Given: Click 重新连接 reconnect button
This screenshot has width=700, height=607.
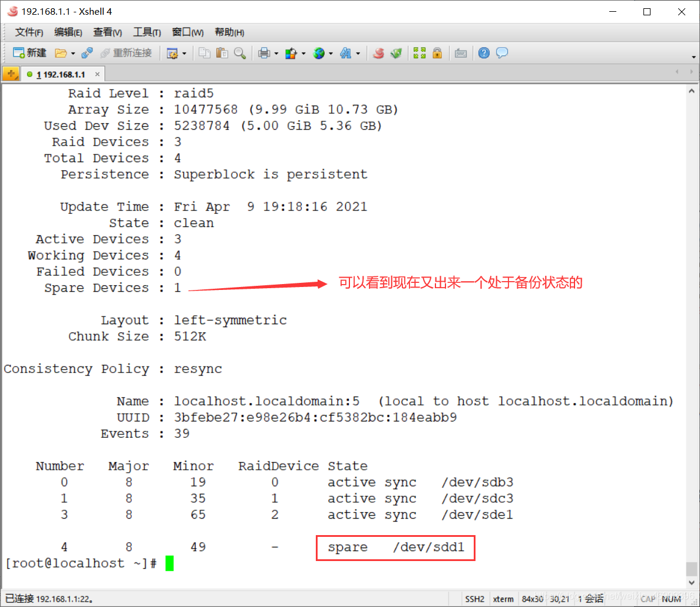Looking at the screenshot, I should [126, 52].
